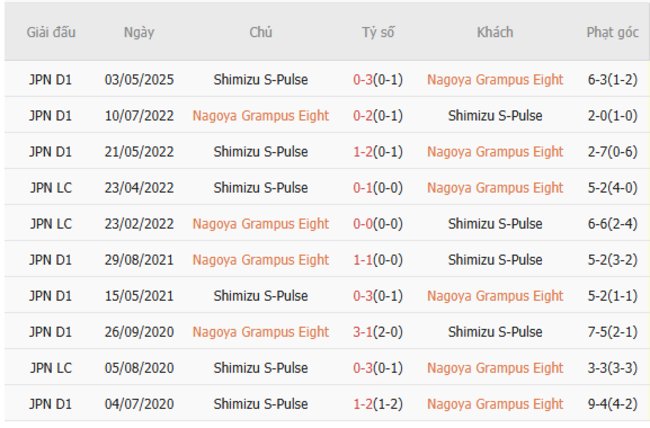This screenshot has height=428, width=650.
Task: Open Nagoya Grampus Eight link in 03/05/2025 row
Action: coord(494,80)
